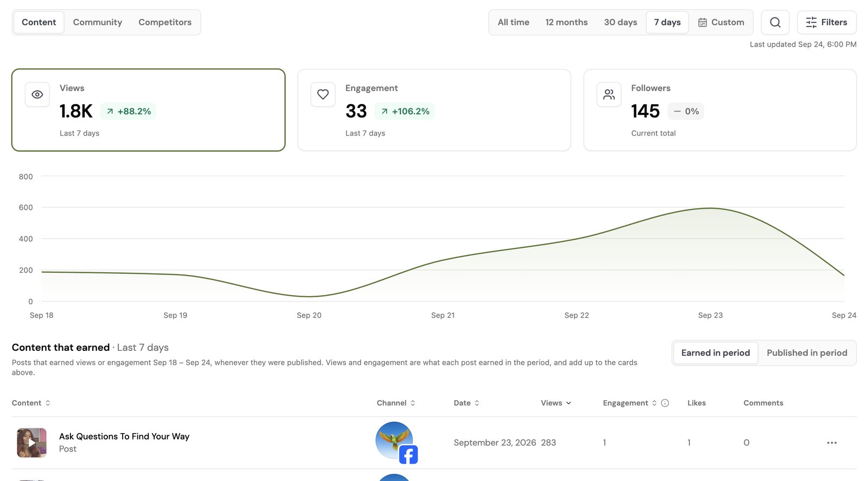Click the Likes column header
The image size is (868, 481).
697,403
